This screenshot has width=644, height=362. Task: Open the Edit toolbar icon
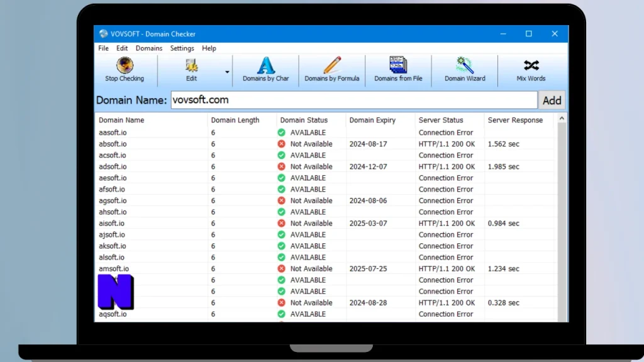[x=191, y=65]
